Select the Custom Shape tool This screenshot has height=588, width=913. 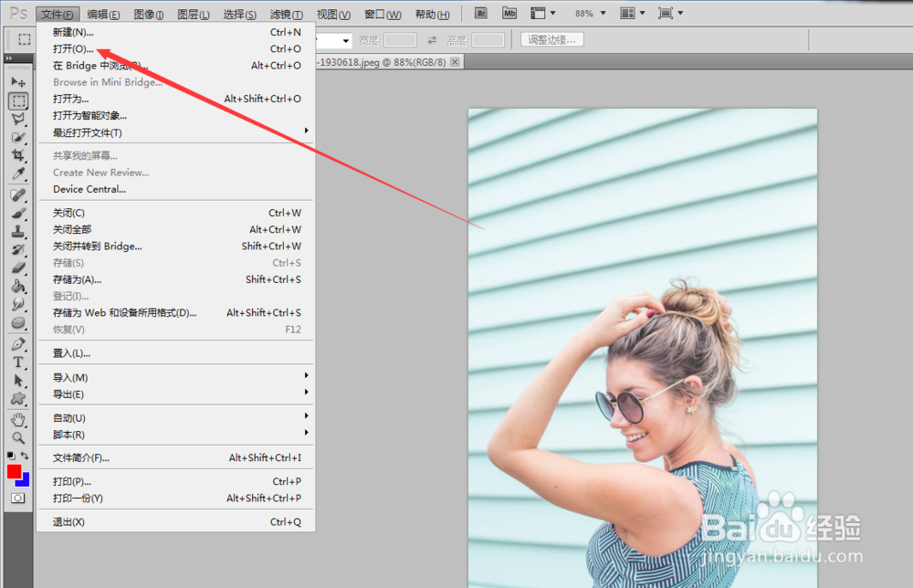pyautogui.click(x=18, y=399)
